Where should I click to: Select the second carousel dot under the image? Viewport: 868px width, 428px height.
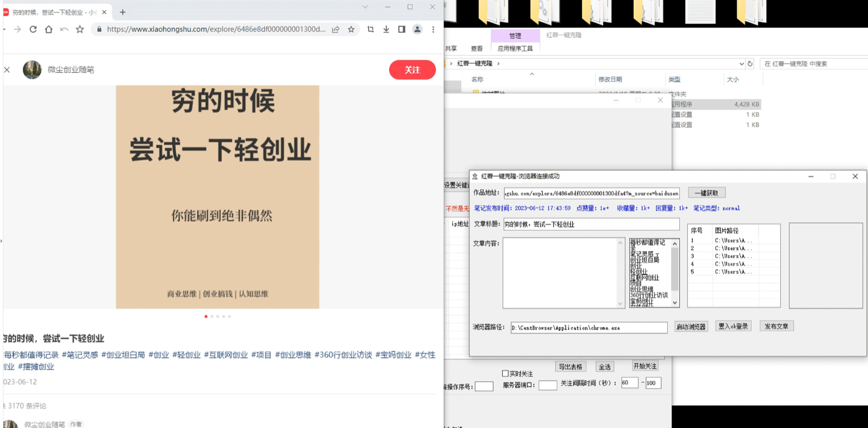[x=212, y=316]
